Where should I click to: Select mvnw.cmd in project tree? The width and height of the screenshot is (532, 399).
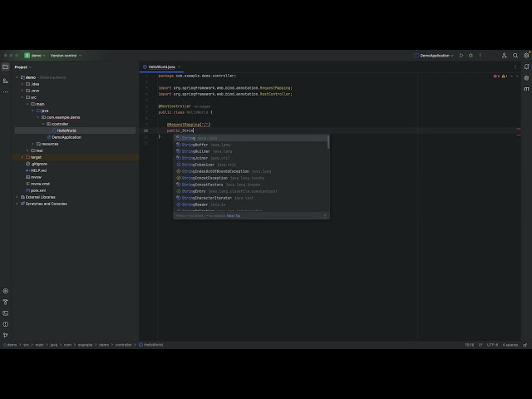40,184
